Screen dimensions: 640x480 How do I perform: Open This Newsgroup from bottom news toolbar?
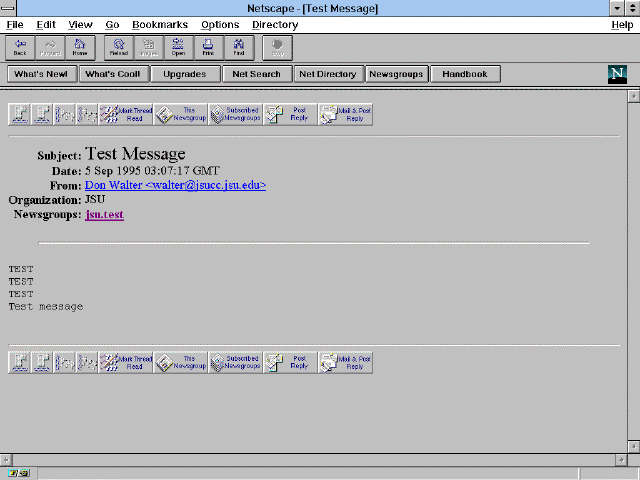tap(181, 362)
